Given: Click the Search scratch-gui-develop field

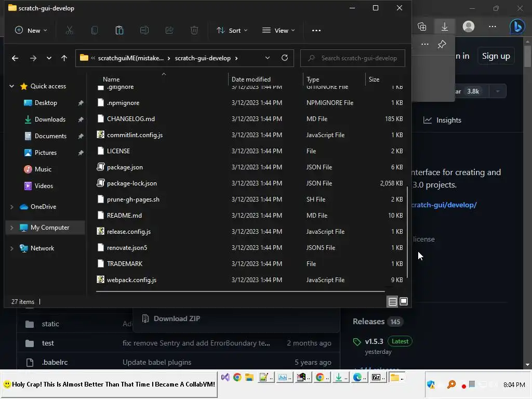Looking at the screenshot, I should (353, 58).
